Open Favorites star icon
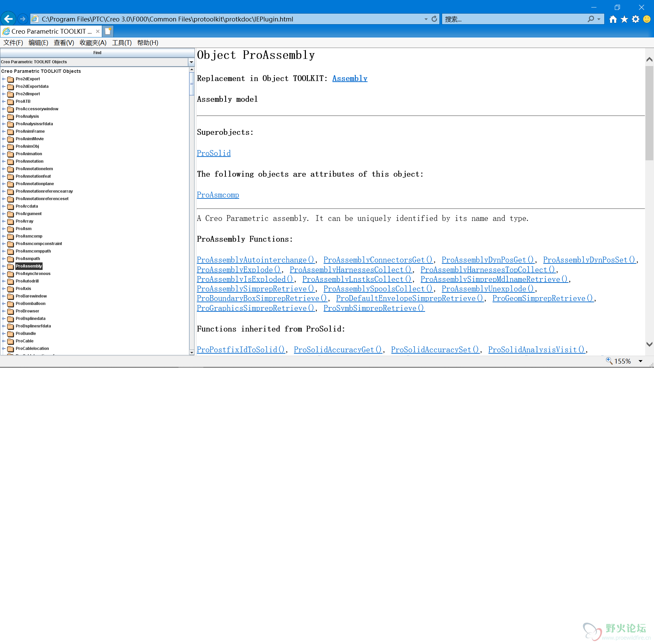The image size is (654, 644). point(624,19)
